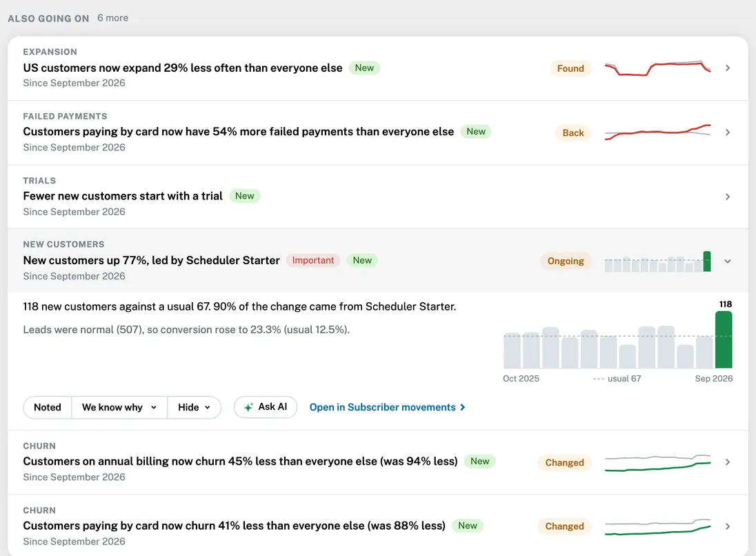Click Changed badge on annual billing row
756x556 pixels.
pos(565,462)
